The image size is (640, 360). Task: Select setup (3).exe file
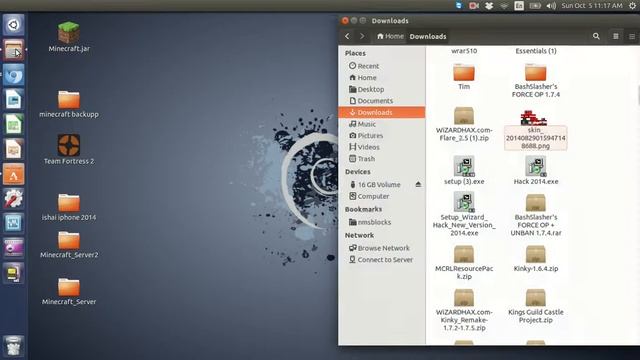464,170
